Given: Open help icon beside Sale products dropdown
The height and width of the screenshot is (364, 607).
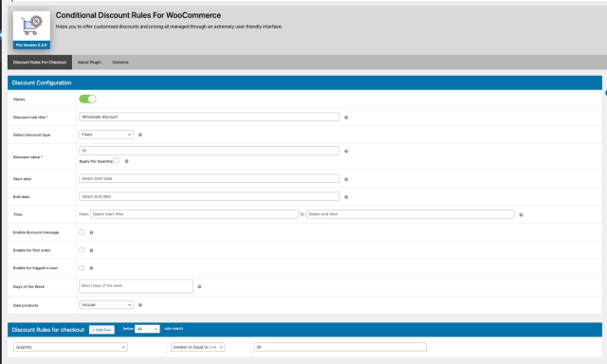Looking at the screenshot, I should click(x=140, y=305).
